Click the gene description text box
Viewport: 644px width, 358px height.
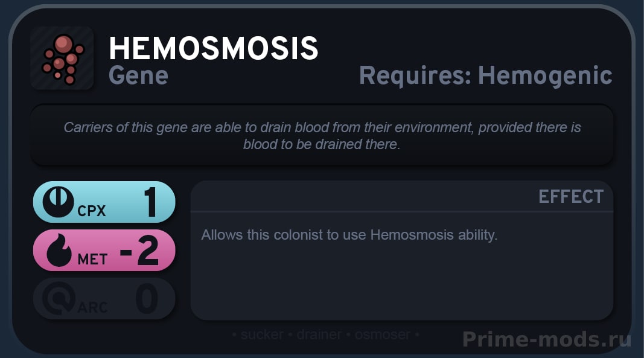click(322, 135)
